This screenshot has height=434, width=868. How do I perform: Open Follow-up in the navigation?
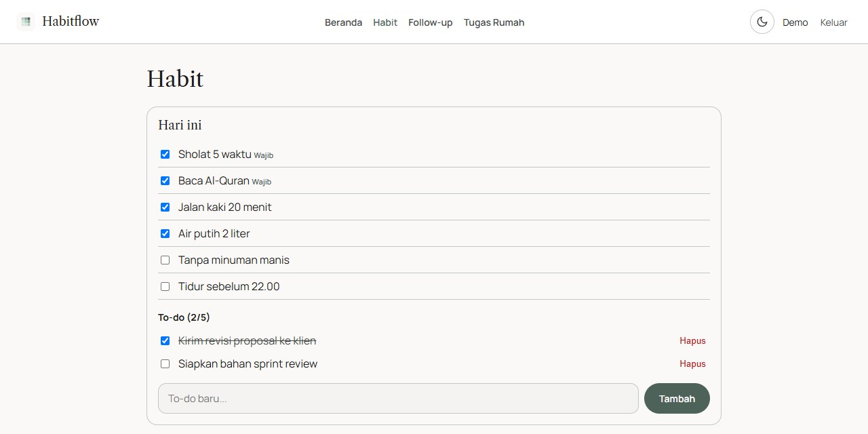431,22
